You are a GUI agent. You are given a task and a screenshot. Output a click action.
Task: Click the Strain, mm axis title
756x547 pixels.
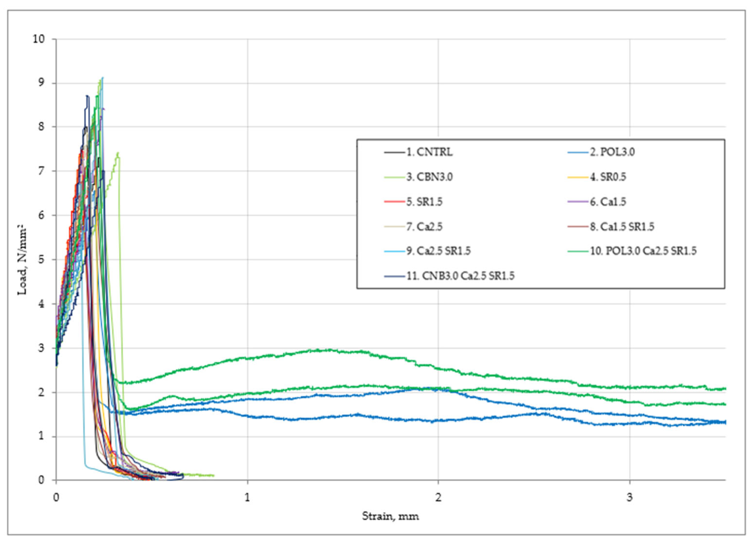(390, 516)
